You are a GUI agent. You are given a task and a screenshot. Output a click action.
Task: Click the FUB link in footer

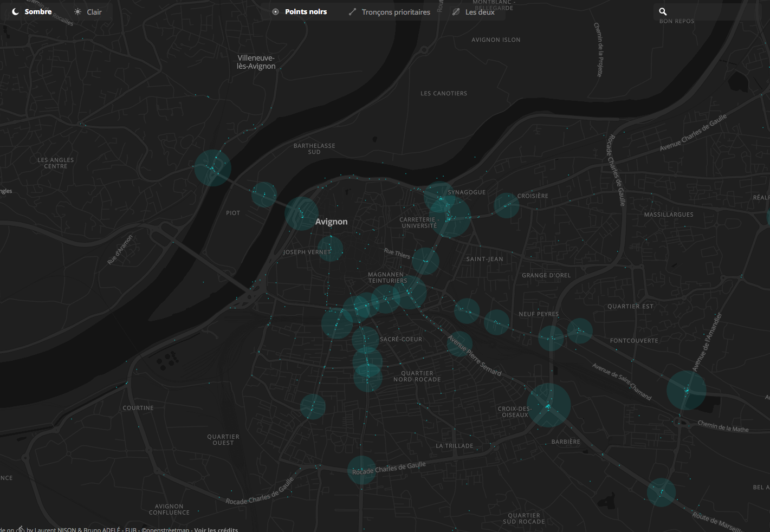[x=131, y=529]
